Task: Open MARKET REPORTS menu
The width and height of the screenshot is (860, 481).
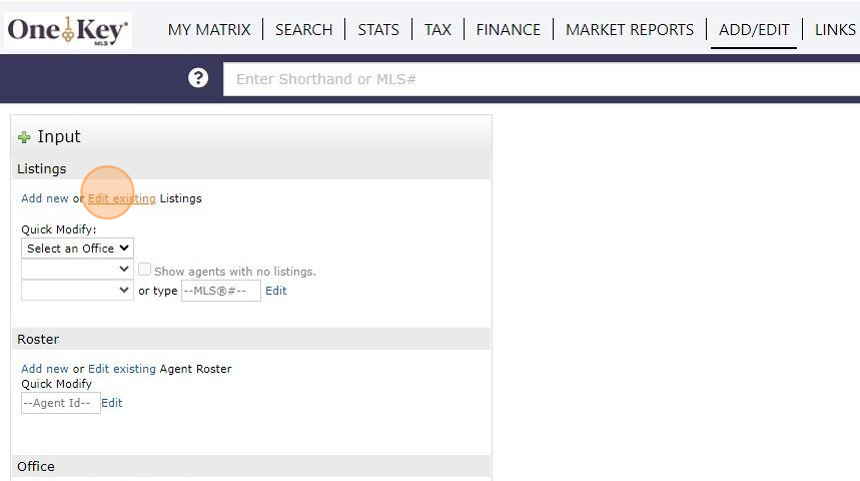Action: [x=630, y=30]
